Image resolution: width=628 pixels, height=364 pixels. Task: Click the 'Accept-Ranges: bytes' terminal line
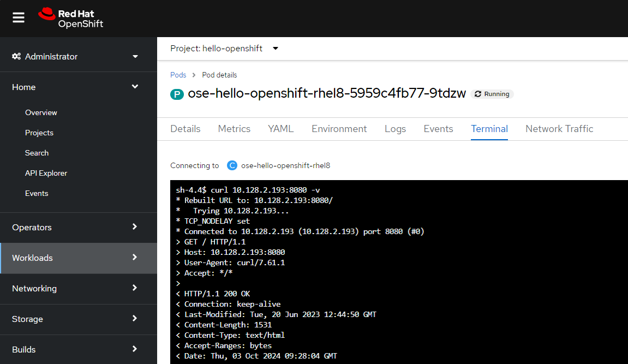click(x=224, y=345)
